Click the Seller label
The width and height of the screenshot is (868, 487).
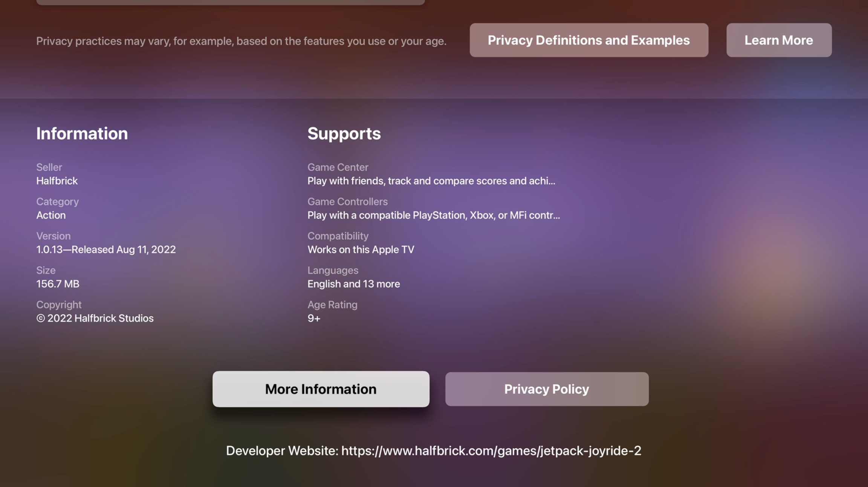[x=49, y=167]
